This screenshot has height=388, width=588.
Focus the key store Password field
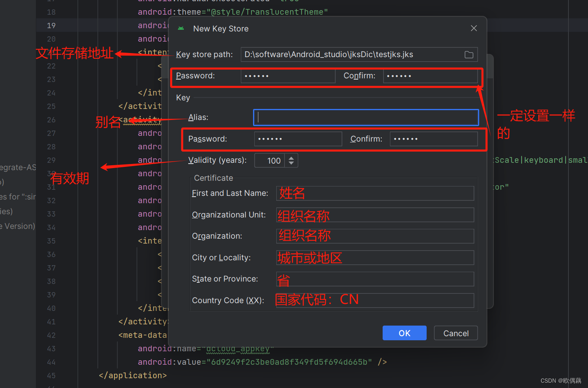click(288, 76)
